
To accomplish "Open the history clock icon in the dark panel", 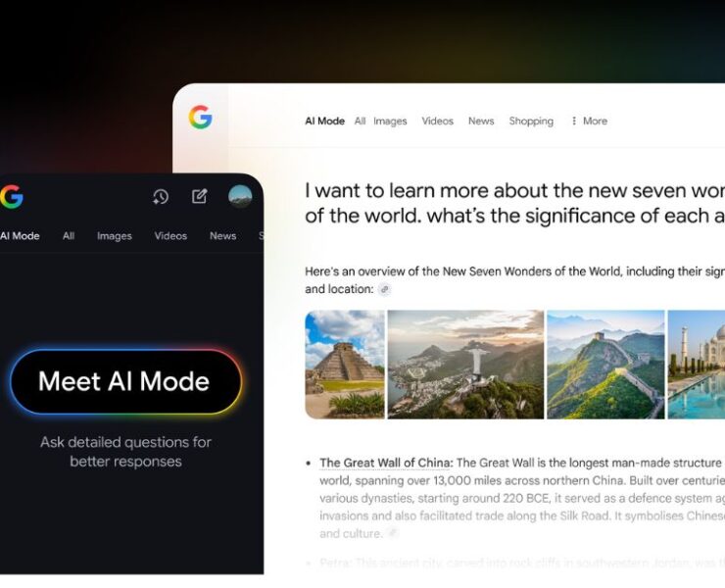I will click(x=161, y=197).
